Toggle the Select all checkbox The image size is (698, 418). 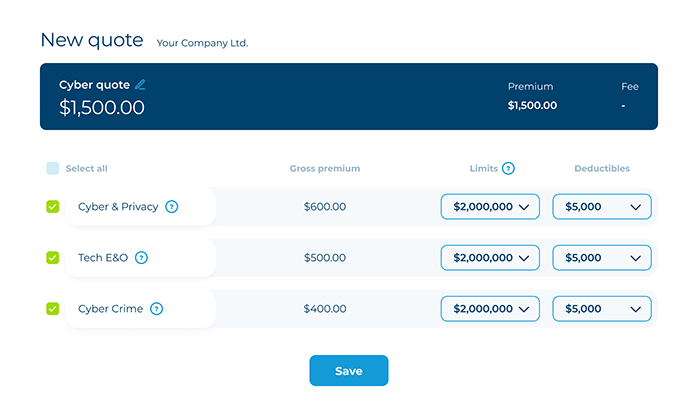point(53,168)
